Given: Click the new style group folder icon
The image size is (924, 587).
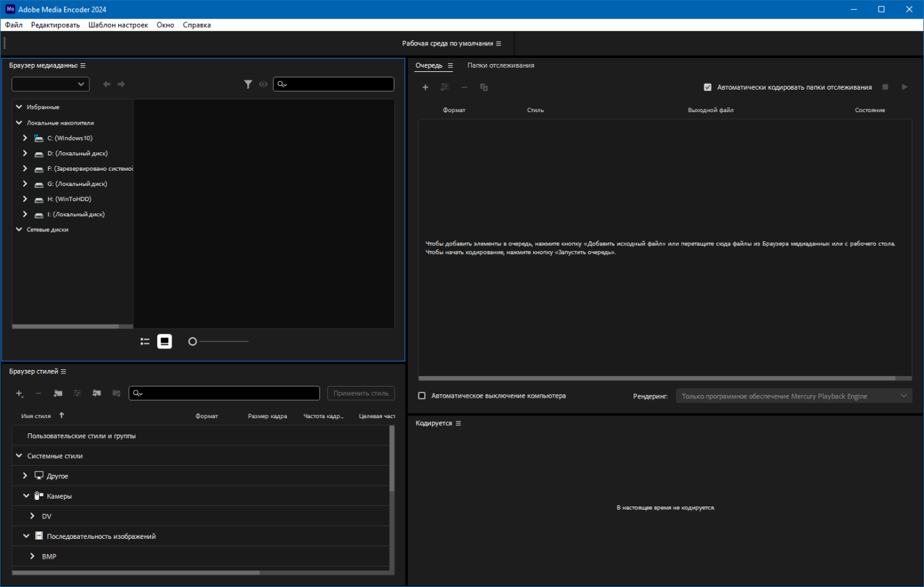Looking at the screenshot, I should pos(58,393).
